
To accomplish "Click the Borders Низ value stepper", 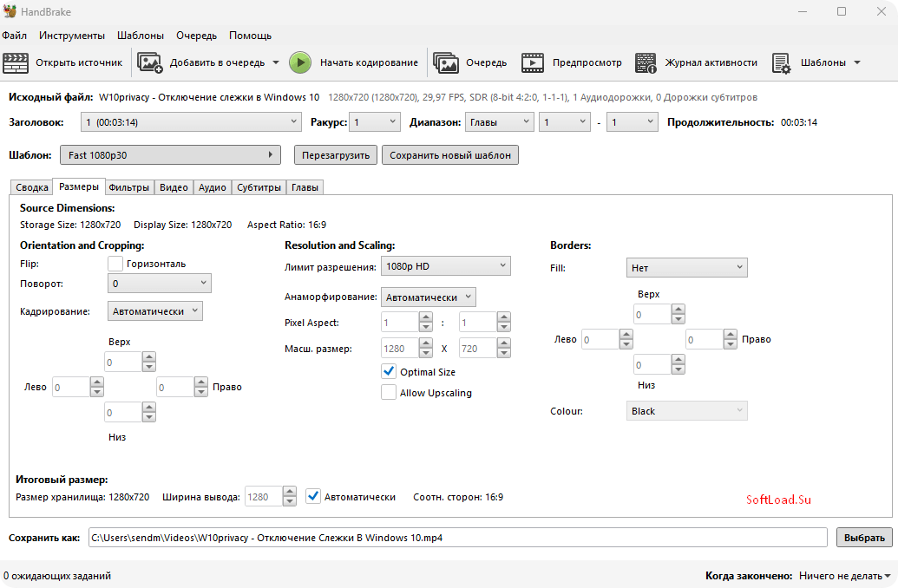I will (659, 365).
